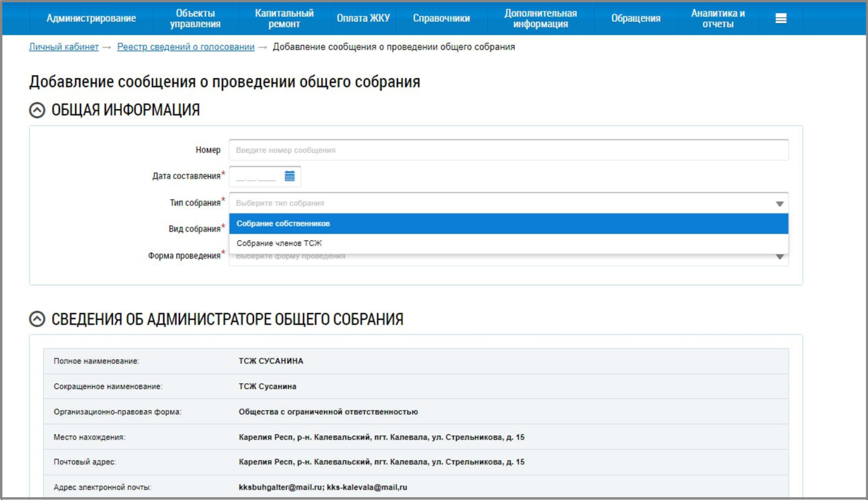The image size is (868, 500).
Task: Open the calendar date picker icon
Action: [x=290, y=176]
